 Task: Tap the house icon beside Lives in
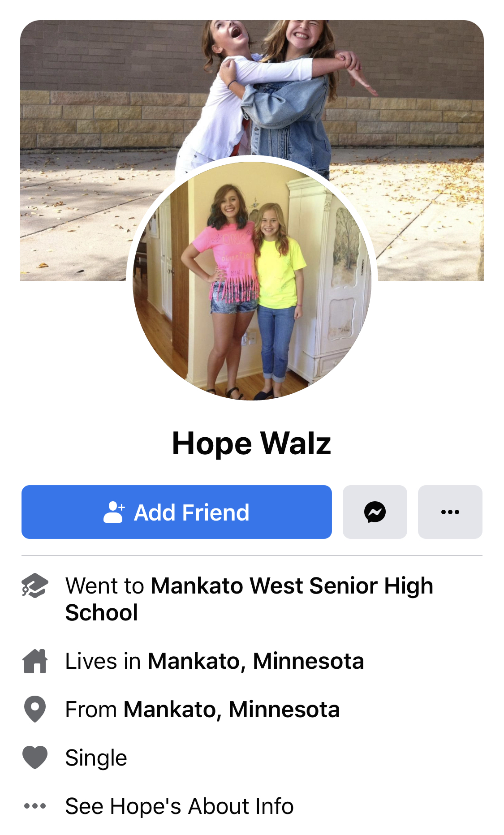click(x=35, y=661)
